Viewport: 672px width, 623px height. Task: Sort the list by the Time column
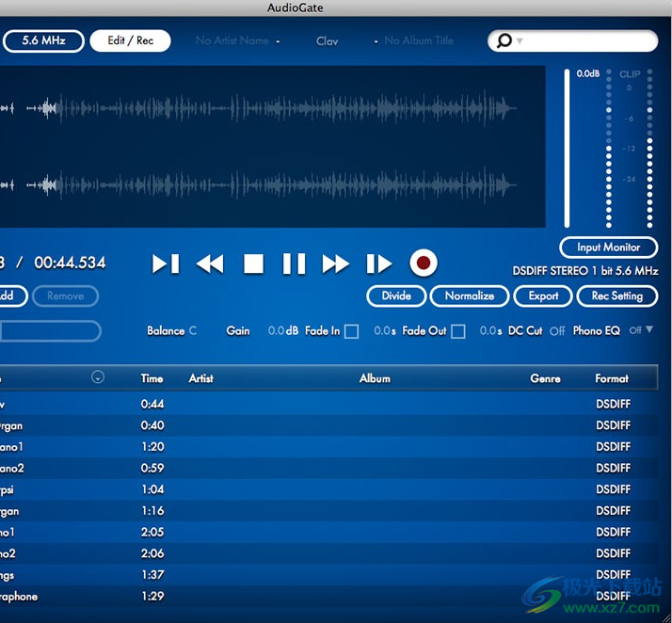click(x=152, y=378)
